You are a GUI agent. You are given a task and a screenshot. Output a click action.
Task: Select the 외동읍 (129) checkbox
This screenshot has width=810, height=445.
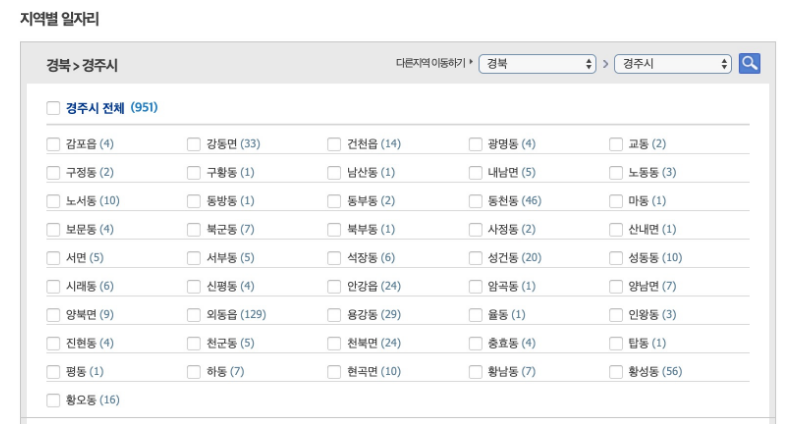tap(194, 315)
